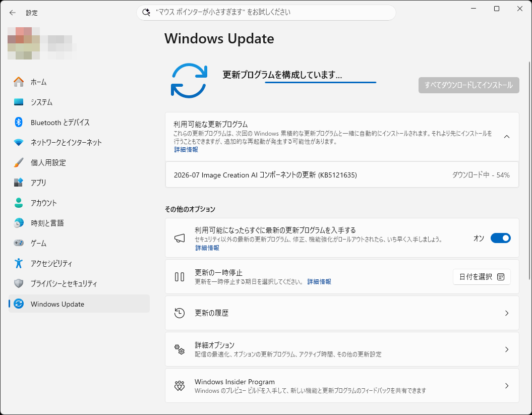The image size is (532, 415).
Task: Open アプリ settings from sidebar label
Action: 38,183
